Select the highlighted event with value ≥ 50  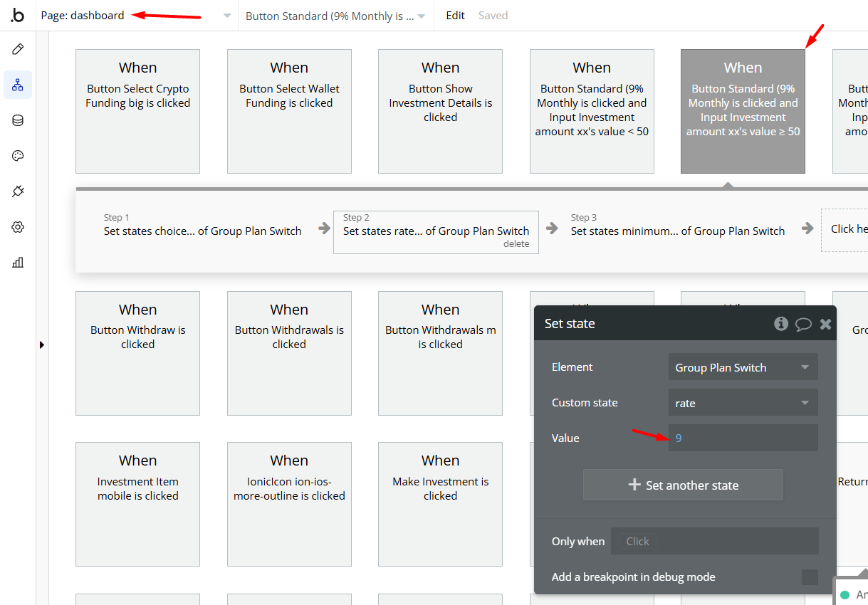(x=743, y=111)
